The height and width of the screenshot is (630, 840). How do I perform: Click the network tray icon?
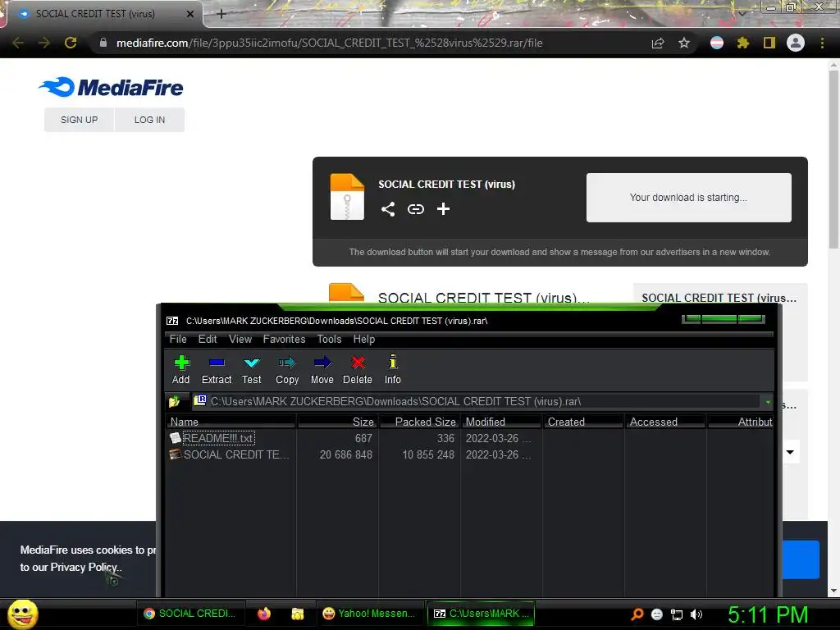tap(677, 614)
